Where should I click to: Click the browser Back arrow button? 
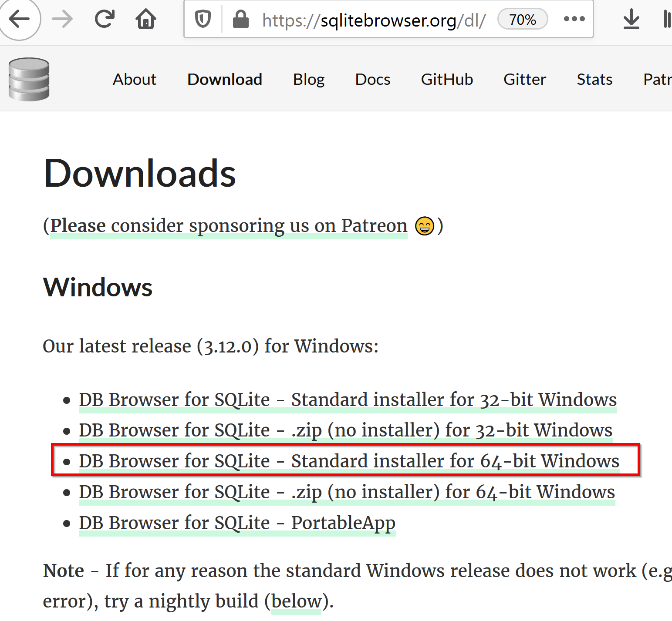point(19,19)
